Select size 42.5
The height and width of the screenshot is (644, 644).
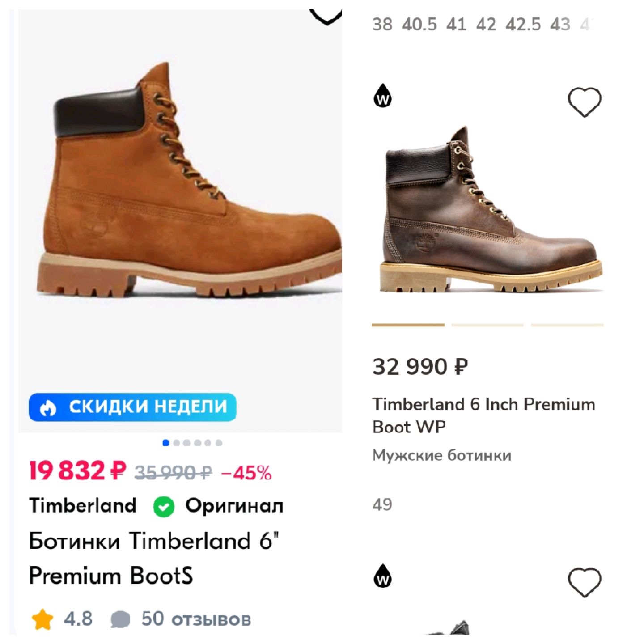[x=523, y=24]
